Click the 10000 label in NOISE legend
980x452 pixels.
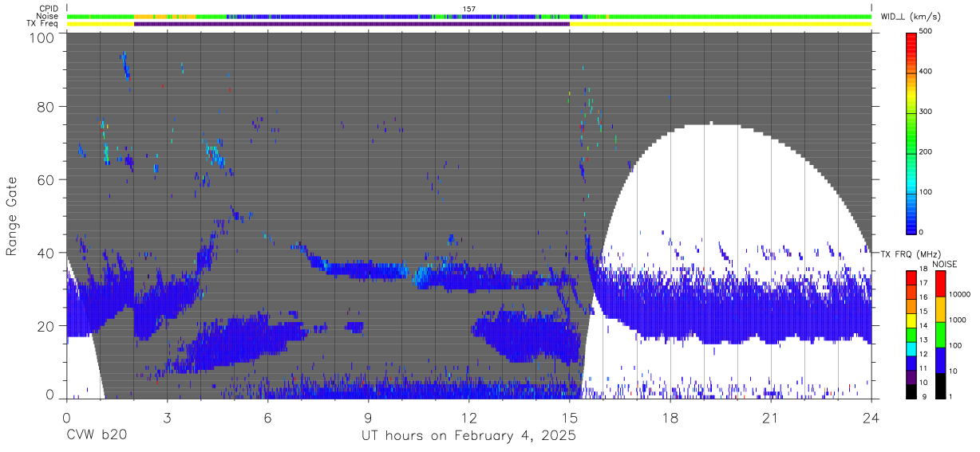tap(959, 294)
